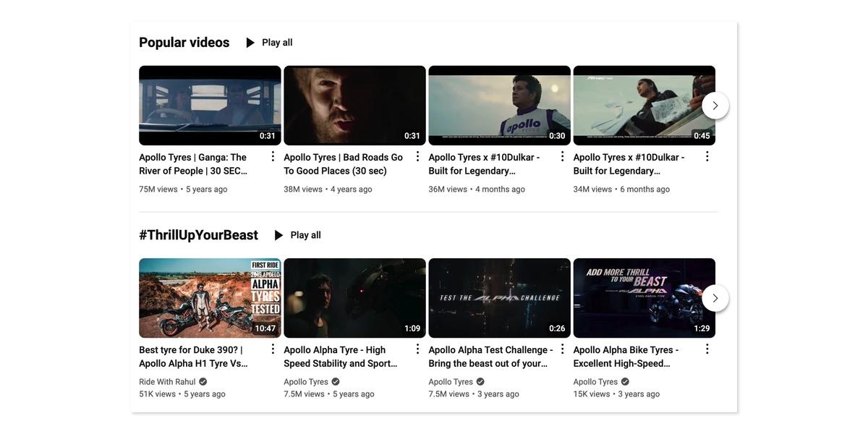Open title of 34M views #10Dulkar video

629,164
